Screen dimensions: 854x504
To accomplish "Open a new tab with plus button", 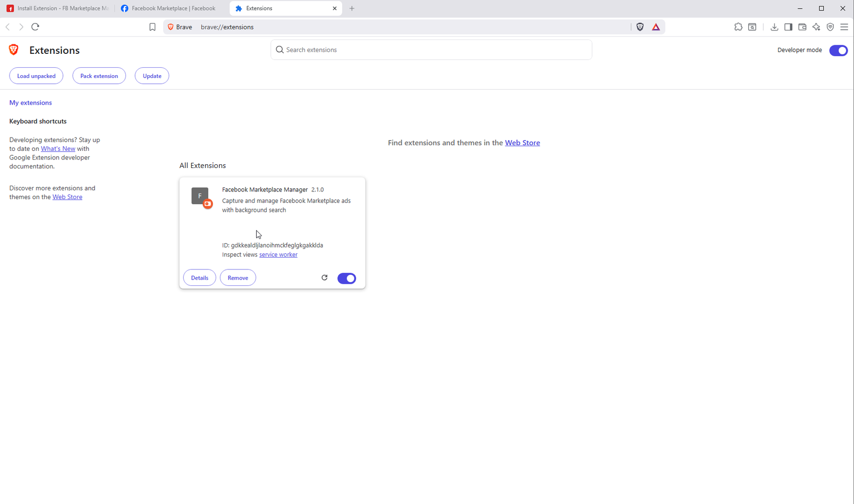I will coord(352,9).
